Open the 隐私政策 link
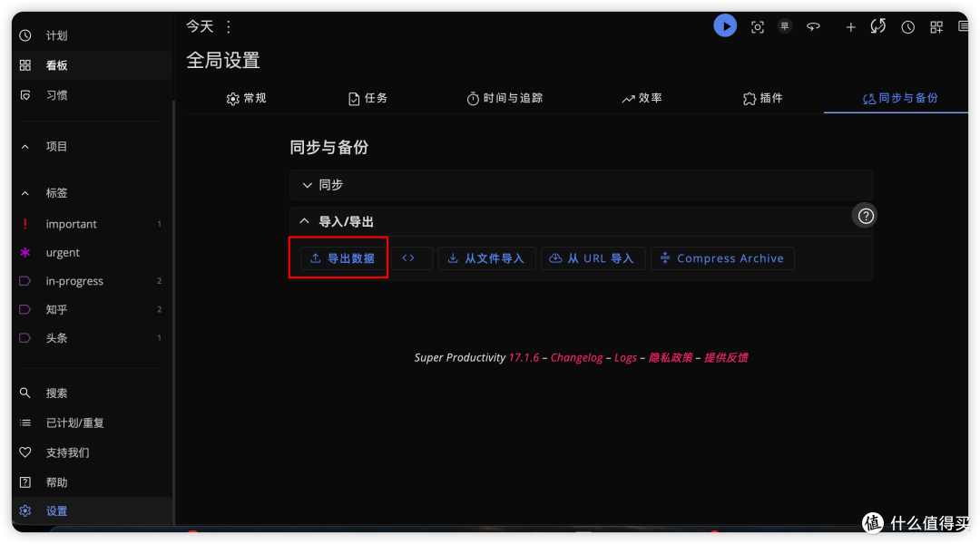Viewport: 980px width, 544px height. (x=670, y=358)
